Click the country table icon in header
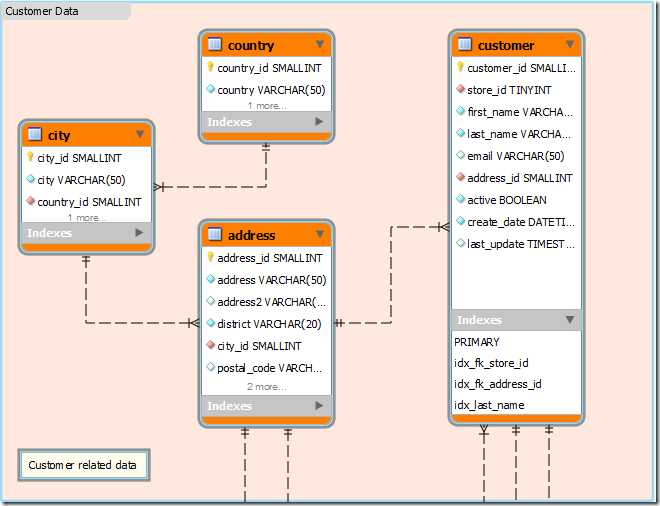The image size is (660, 506). pyautogui.click(x=215, y=44)
